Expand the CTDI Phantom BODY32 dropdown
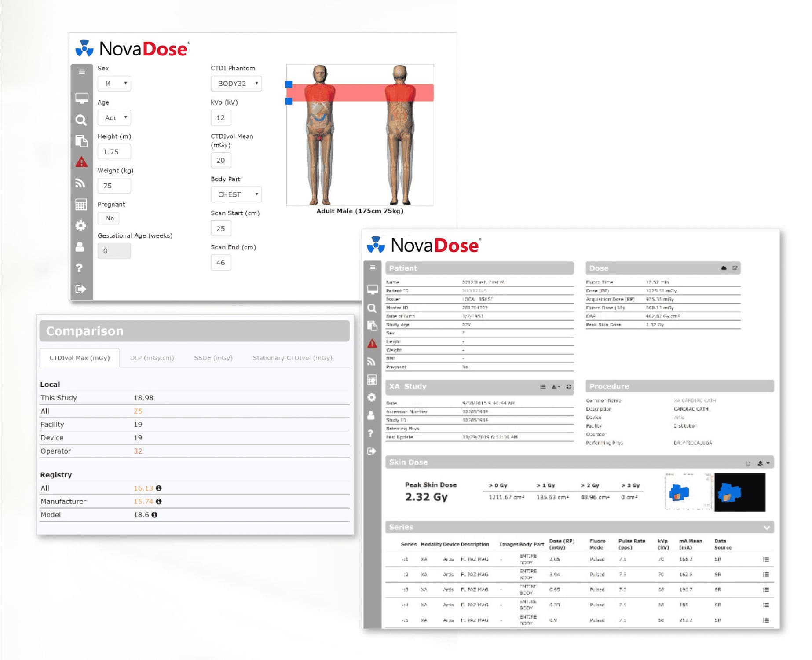Image resolution: width=812 pixels, height=660 pixels. [x=236, y=83]
